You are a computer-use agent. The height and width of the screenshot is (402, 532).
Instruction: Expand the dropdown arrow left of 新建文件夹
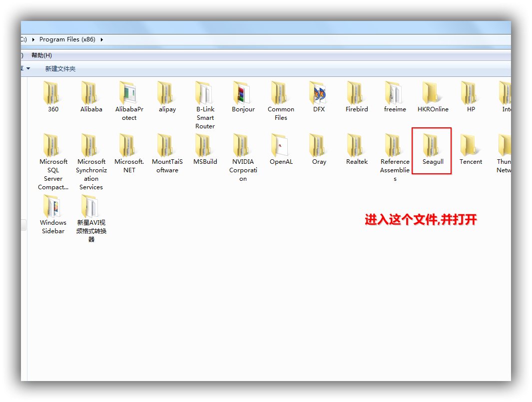tap(28, 69)
